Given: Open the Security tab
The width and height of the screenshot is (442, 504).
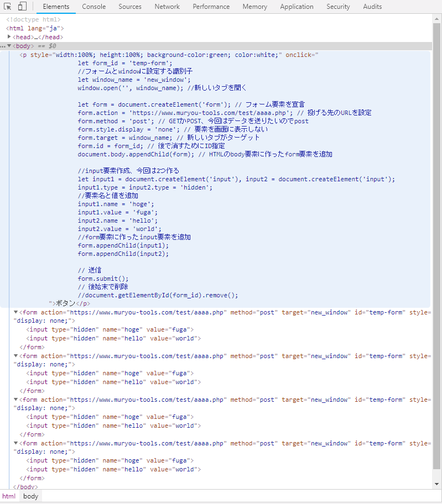Looking at the screenshot, I should (338, 7).
